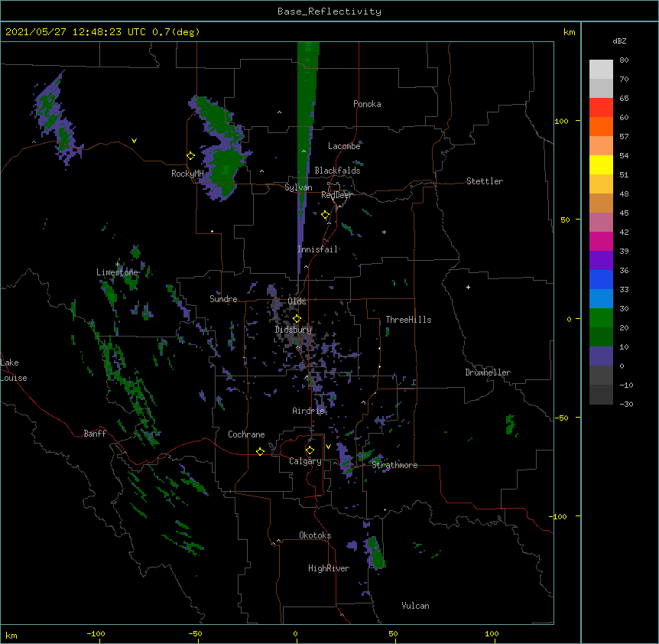Pick the light grey swatch below 80

pyautogui.click(x=601, y=70)
